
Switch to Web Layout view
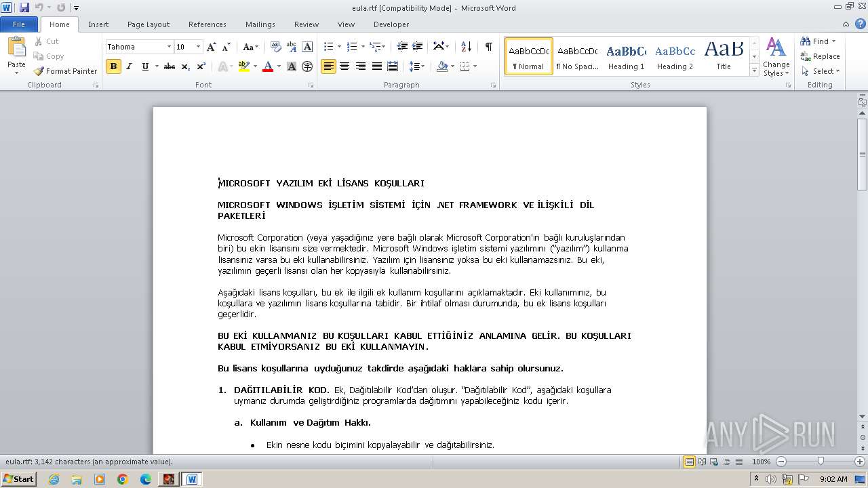(713, 462)
